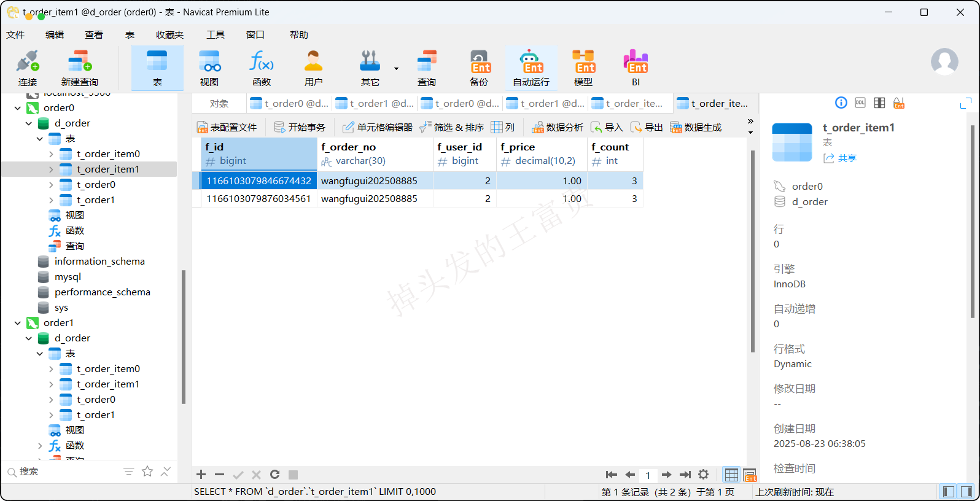This screenshot has height=501, width=980.
Task: Switch to grid view mode
Action: (x=731, y=475)
